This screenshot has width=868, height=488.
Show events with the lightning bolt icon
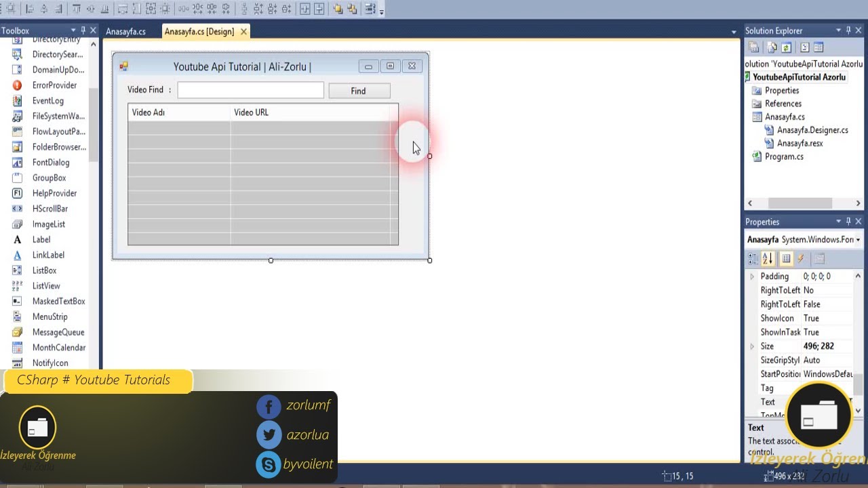(x=800, y=258)
